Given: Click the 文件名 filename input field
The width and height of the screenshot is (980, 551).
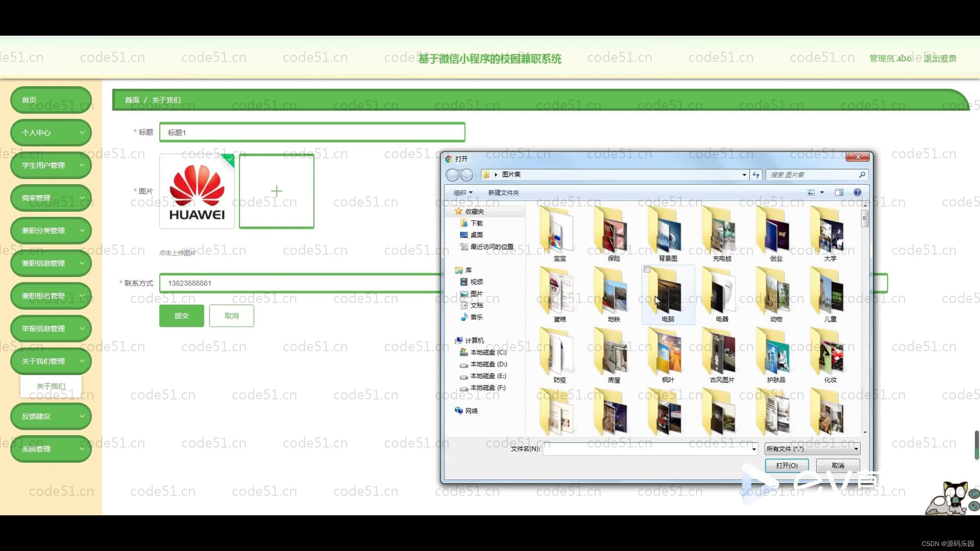Looking at the screenshot, I should point(647,448).
